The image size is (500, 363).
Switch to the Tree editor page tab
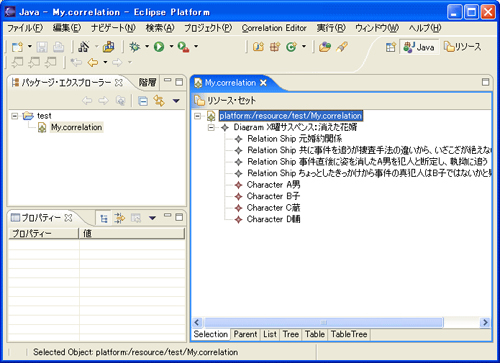[291, 334]
